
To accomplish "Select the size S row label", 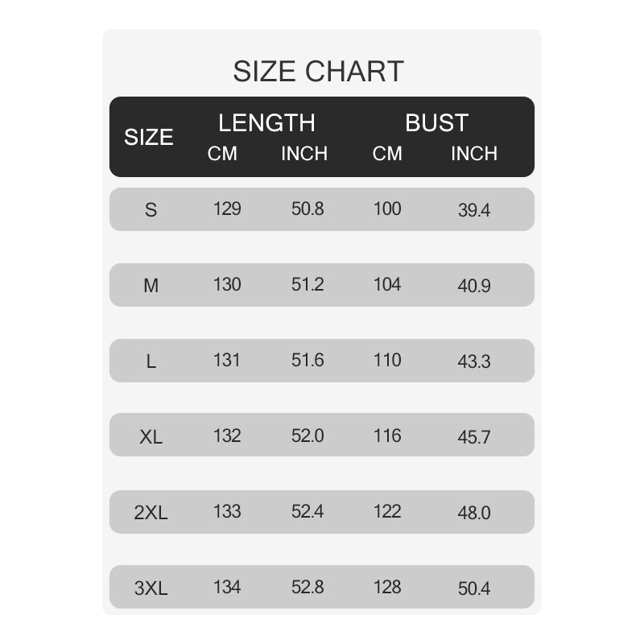I will [x=151, y=210].
